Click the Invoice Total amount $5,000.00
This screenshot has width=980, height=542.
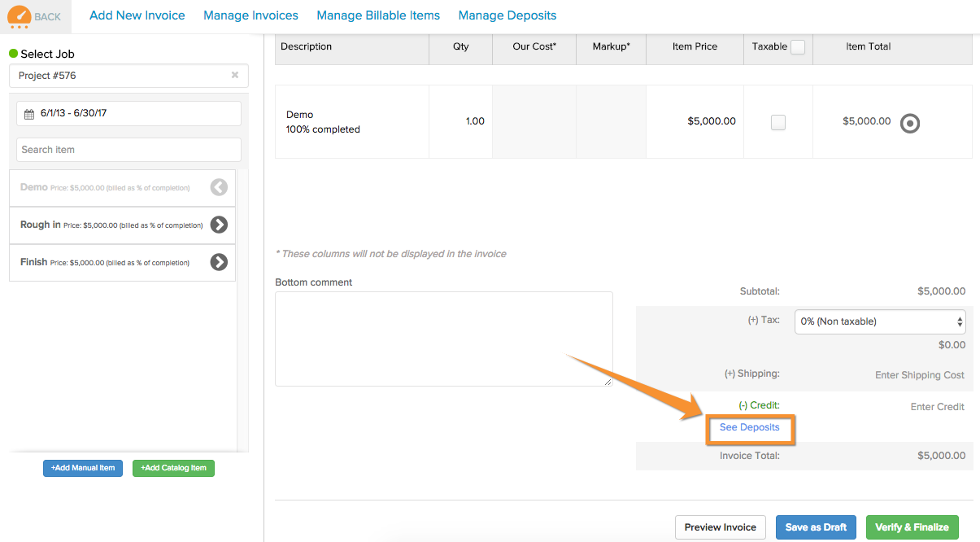(941, 456)
